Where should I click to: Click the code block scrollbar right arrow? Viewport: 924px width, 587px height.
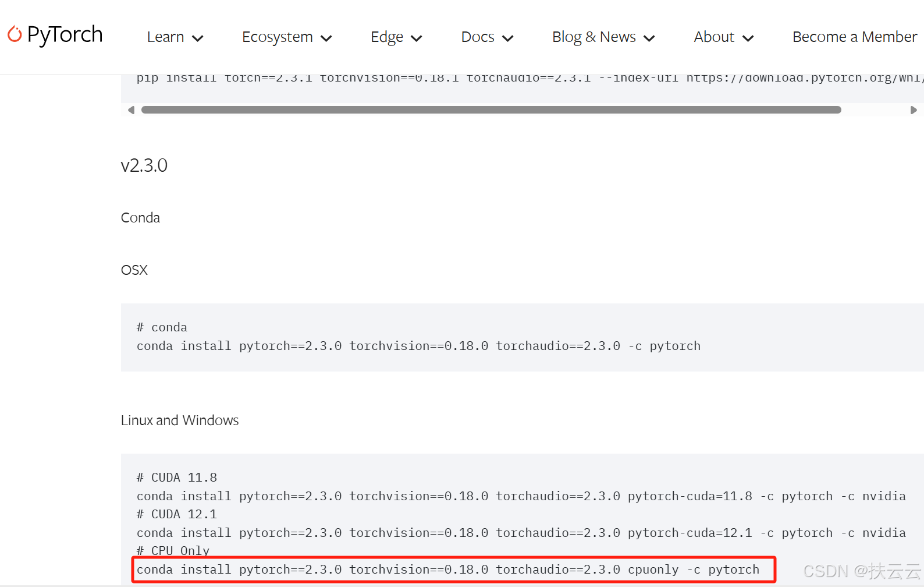(x=914, y=110)
